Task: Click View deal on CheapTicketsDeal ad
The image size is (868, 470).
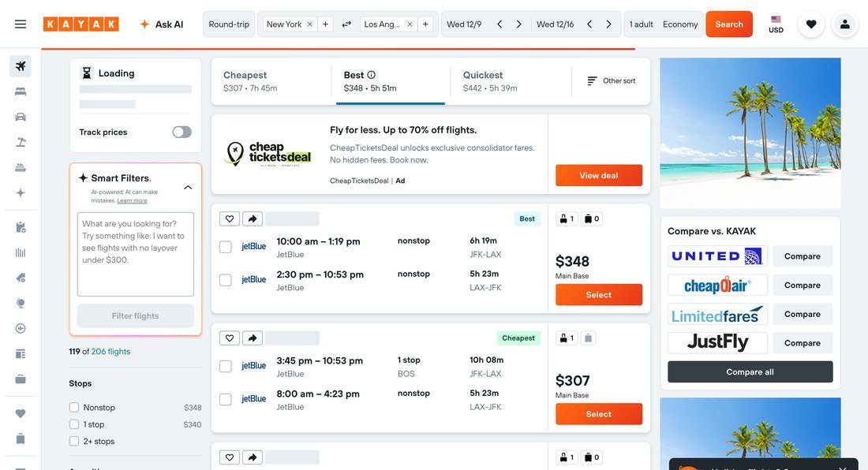Action: pos(599,175)
